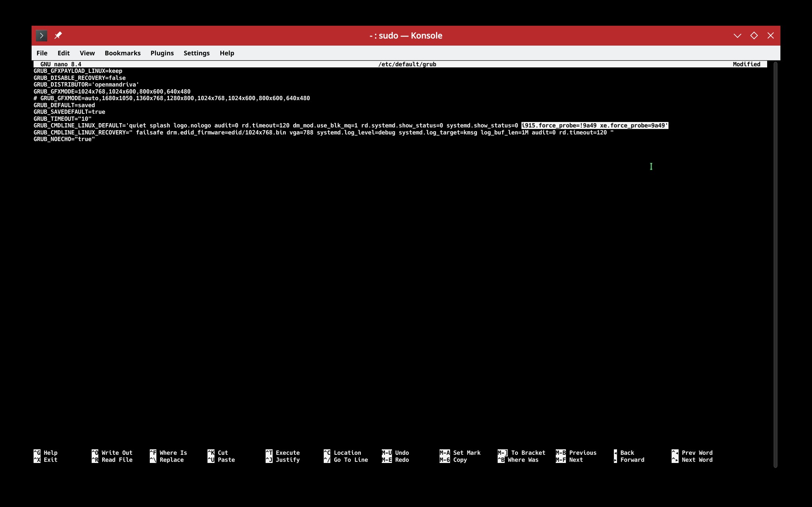Click the GRUB_DEFAULT=saved line
This screenshot has height=507, width=812.
(64, 105)
